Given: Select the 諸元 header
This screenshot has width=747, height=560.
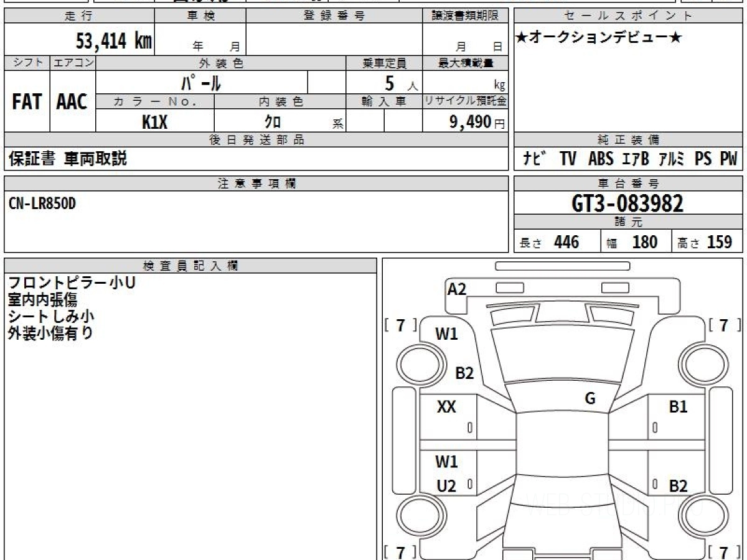Looking at the screenshot, I should point(629,222).
